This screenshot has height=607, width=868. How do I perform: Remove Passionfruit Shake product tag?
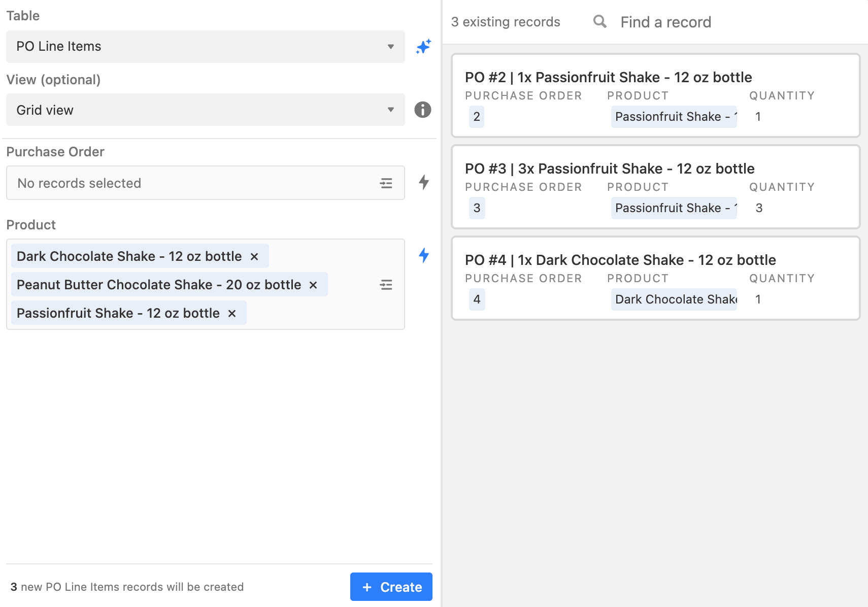tap(232, 314)
